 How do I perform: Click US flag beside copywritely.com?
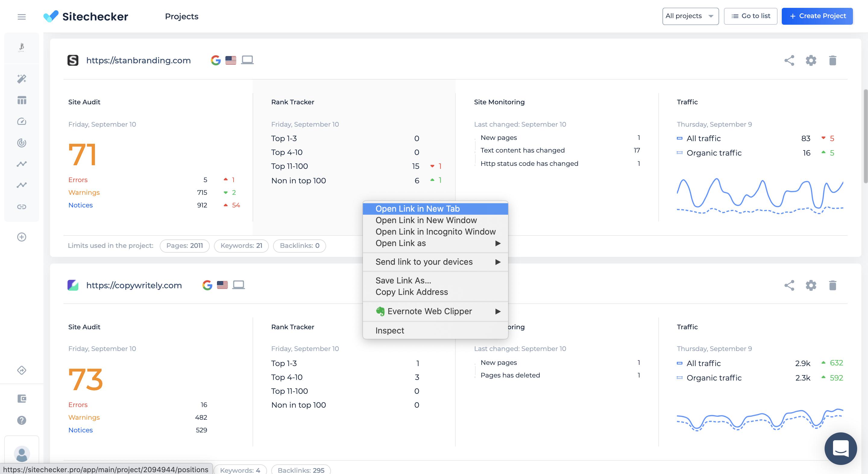click(x=222, y=285)
